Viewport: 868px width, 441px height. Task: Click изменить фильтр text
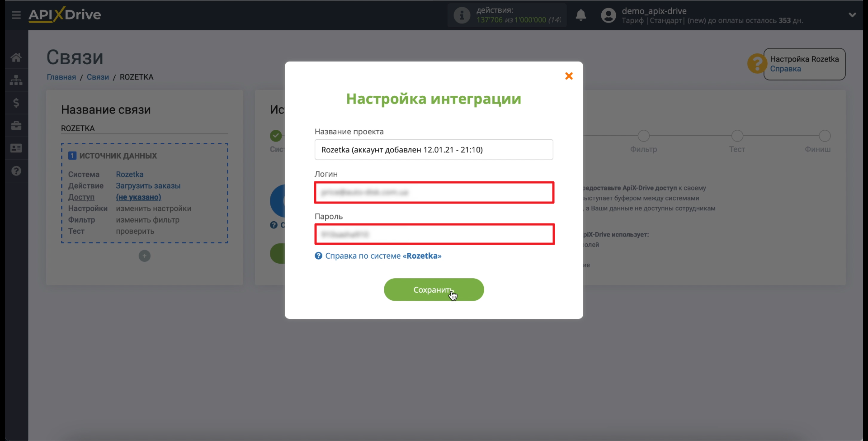tap(147, 220)
